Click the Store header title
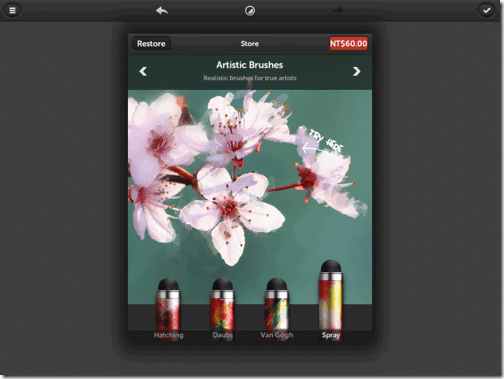 pyautogui.click(x=250, y=44)
